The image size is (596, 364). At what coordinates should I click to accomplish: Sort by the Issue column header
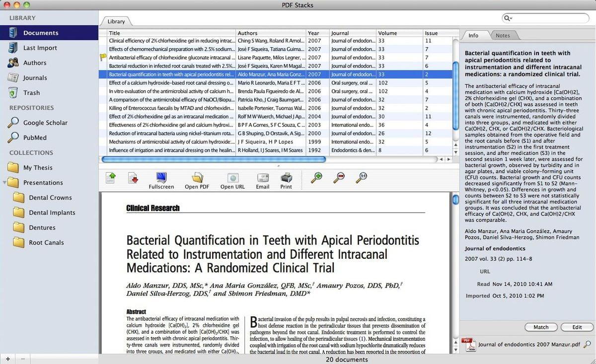tap(438, 33)
